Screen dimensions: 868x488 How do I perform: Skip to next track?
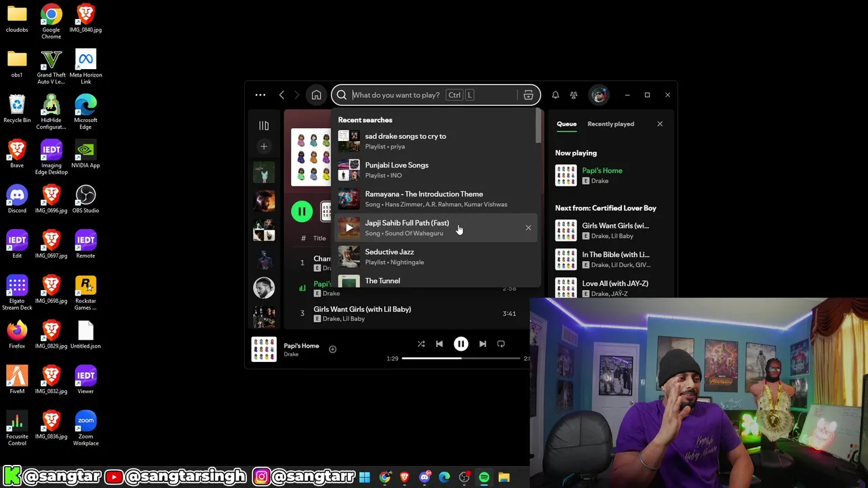pyautogui.click(x=482, y=344)
